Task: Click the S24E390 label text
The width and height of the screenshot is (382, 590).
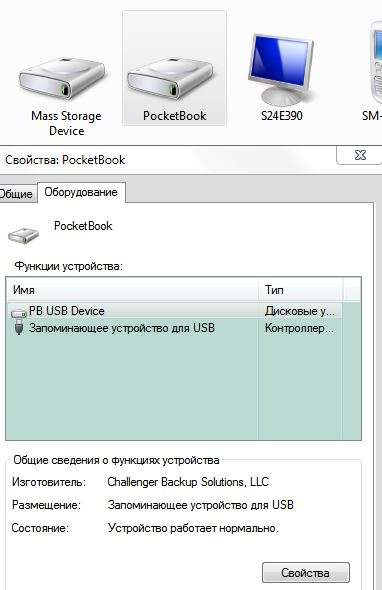Action: click(282, 116)
